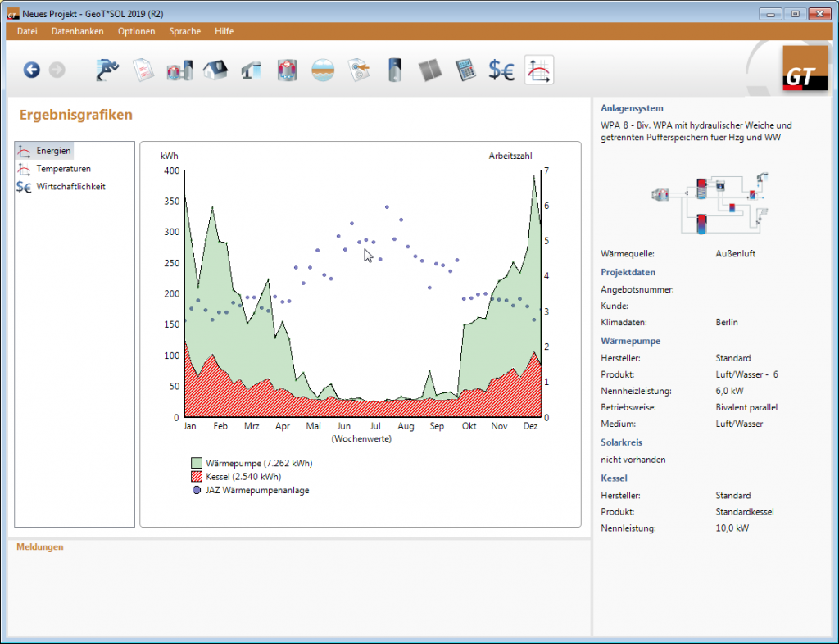
Task: Select Wirtschaftlichkeit in the results list
Action: coord(61,187)
